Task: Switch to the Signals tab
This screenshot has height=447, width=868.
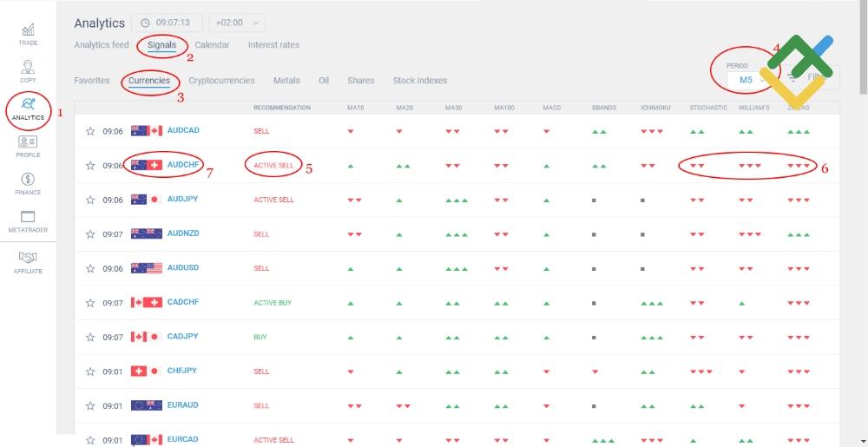Action: pos(161,45)
